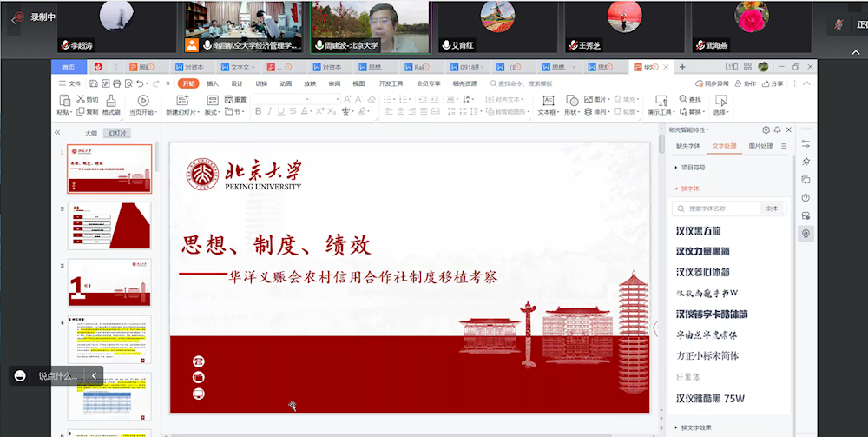868x437 pixels.
Task: Click the increase font size (A+) icon
Action: (348, 99)
